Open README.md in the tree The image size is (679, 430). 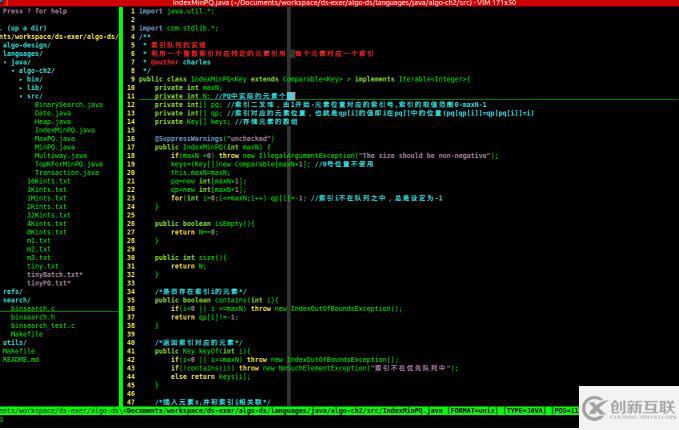click(x=21, y=360)
